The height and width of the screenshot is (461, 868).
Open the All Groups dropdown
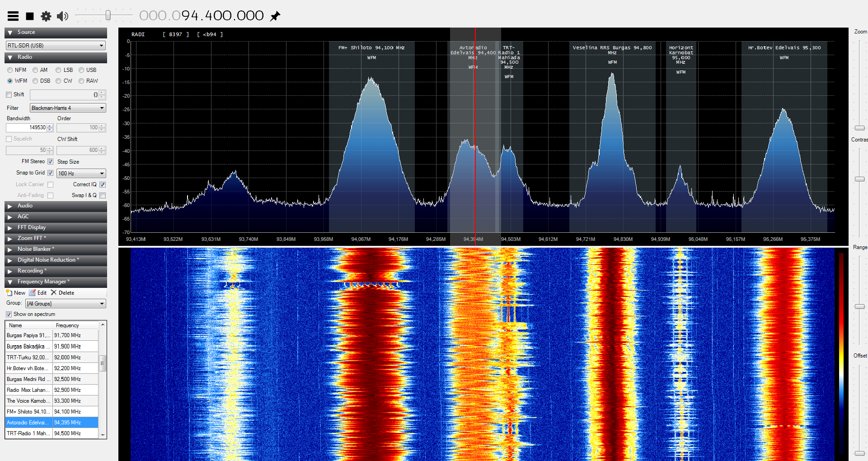coord(66,304)
